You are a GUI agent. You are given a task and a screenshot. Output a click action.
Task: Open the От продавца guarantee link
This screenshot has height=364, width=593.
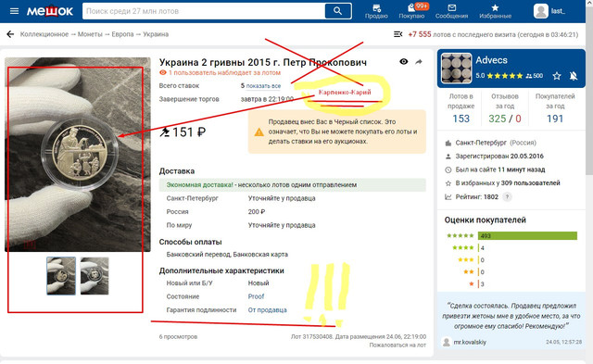267,310
